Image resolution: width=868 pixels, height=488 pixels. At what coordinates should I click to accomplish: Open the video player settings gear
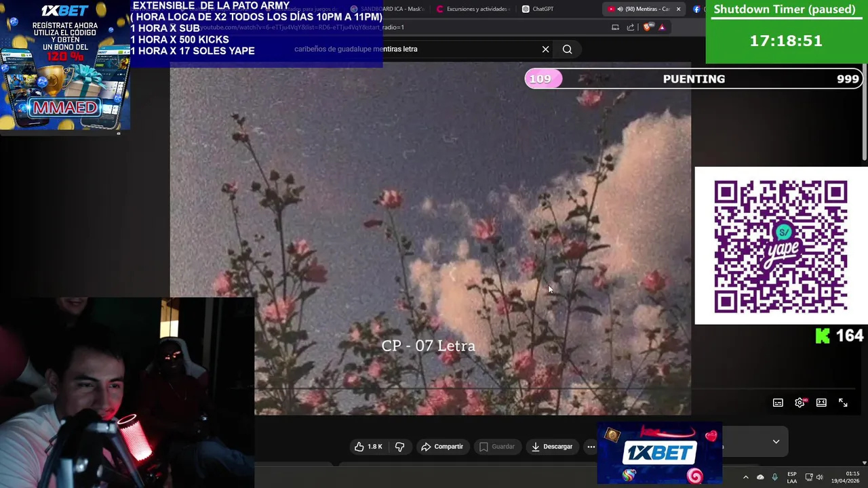tap(800, 403)
